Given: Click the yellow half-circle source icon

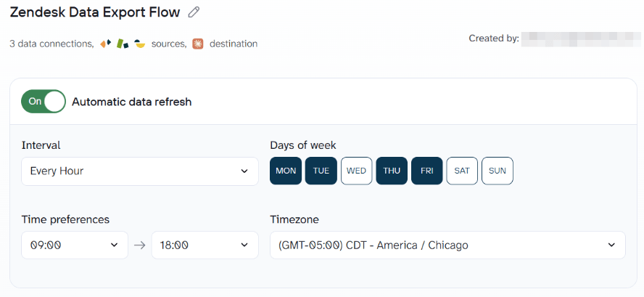Looking at the screenshot, I should point(140,44).
